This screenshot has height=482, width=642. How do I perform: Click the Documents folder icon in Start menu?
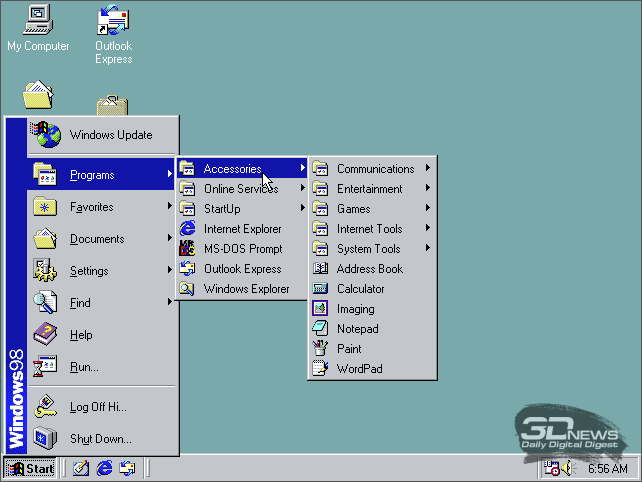pyautogui.click(x=45, y=238)
